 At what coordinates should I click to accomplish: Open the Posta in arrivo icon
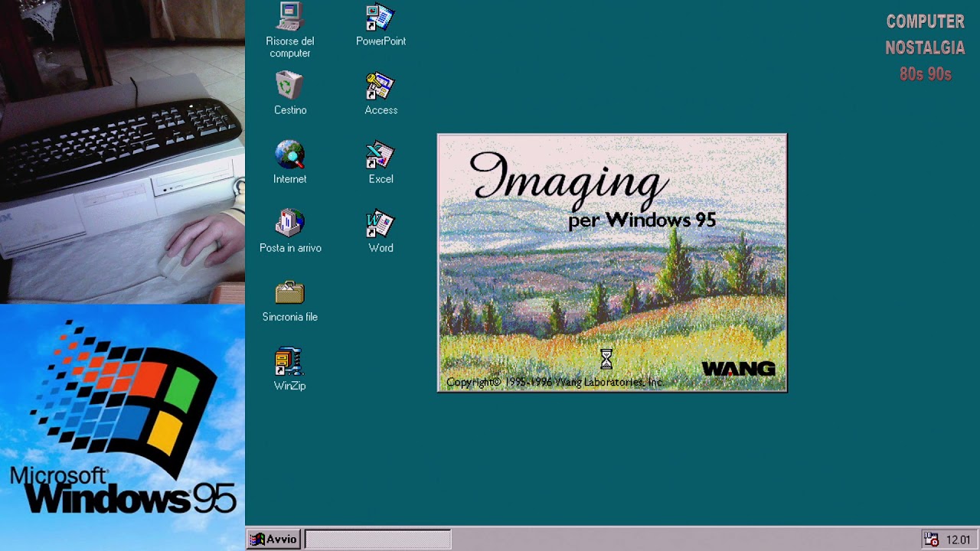pos(289,224)
